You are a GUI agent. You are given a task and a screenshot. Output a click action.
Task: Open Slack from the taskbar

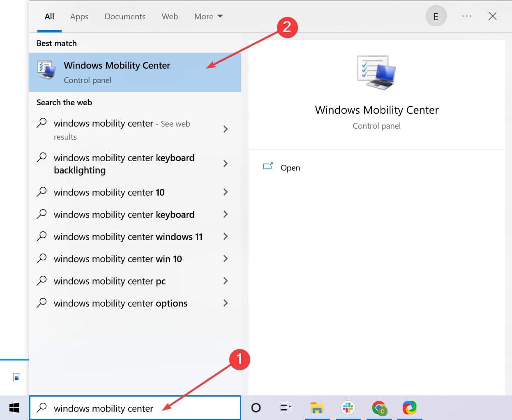coord(348,408)
